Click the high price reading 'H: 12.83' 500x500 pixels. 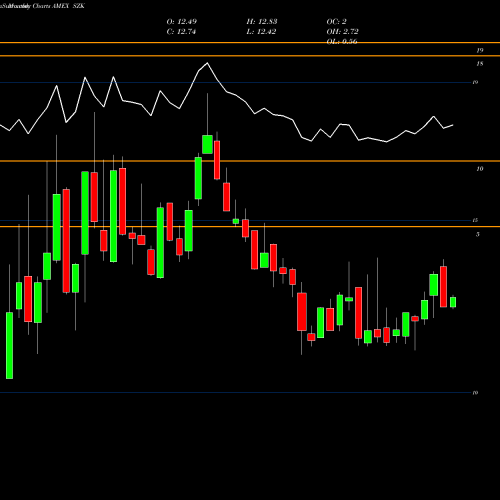[262, 22]
